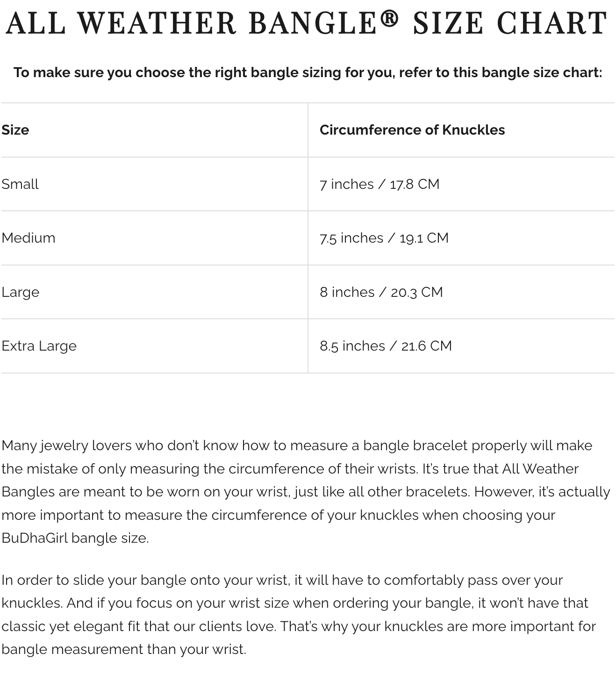This screenshot has height=675, width=616.
Task: Click the Extra Large size row label
Action: pos(39,346)
